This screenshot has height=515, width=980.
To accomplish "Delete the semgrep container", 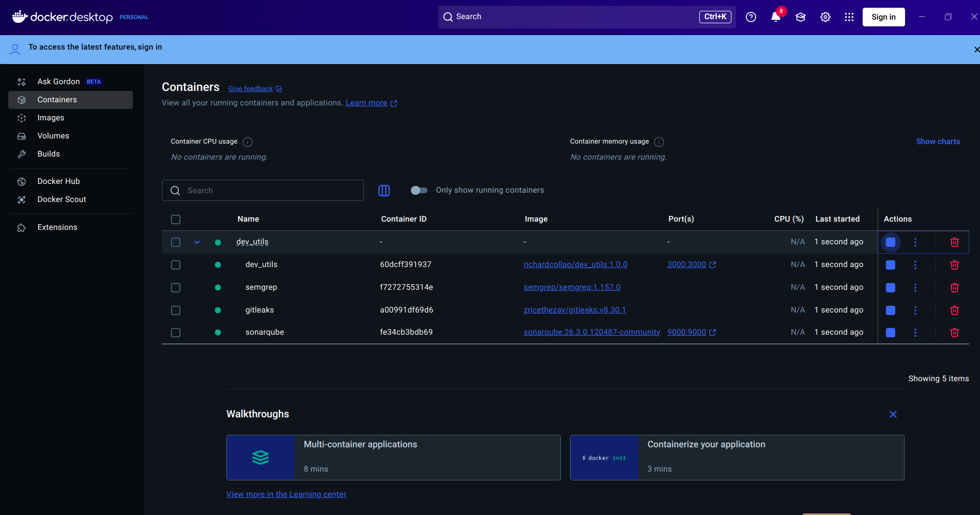I will pos(955,288).
